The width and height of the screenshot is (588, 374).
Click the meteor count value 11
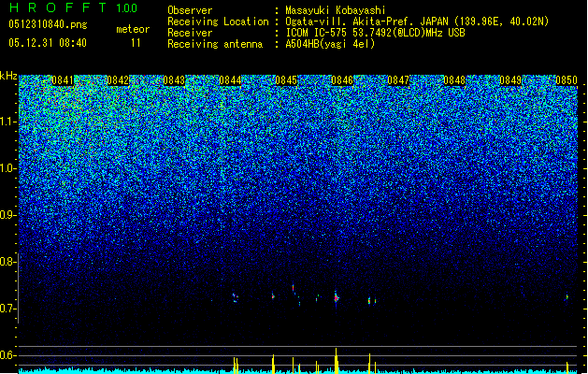coord(136,43)
